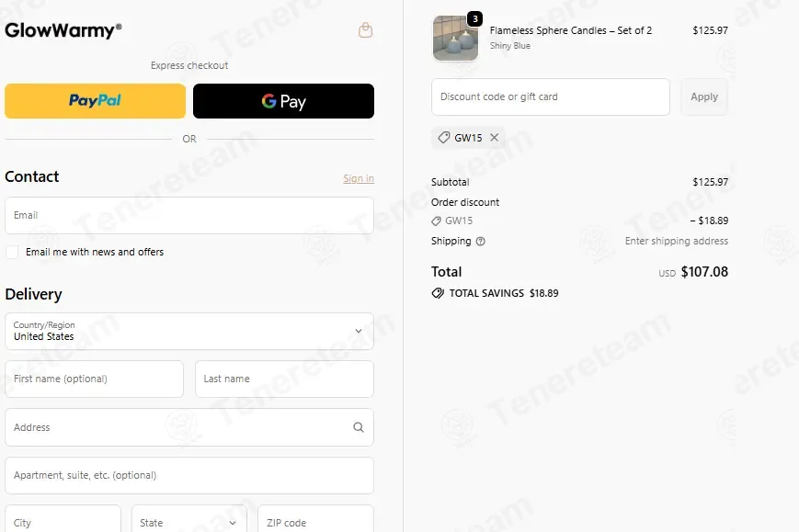
Task: Focus the First name (optional) field
Action: pos(95,379)
